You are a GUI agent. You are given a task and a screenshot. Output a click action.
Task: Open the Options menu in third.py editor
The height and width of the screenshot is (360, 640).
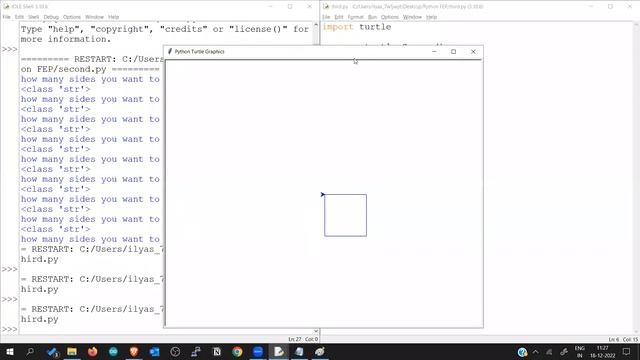pyautogui.click(x=390, y=17)
